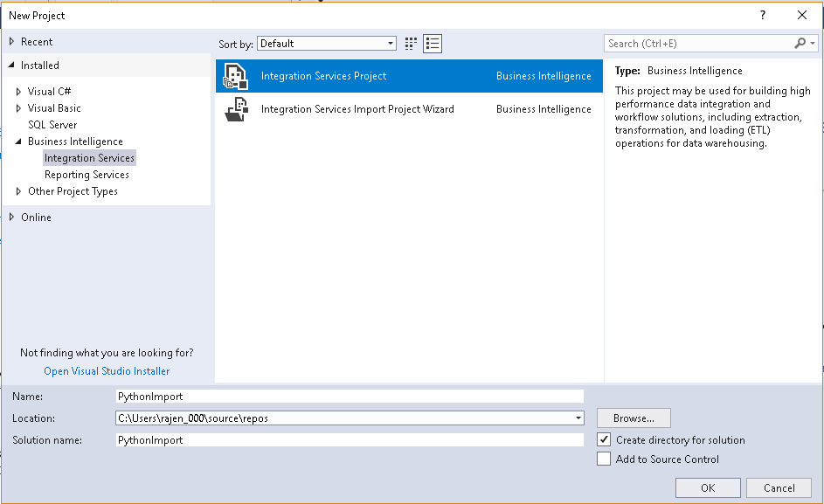Expand the Other Project Types node
The width and height of the screenshot is (824, 504).
[x=18, y=191]
